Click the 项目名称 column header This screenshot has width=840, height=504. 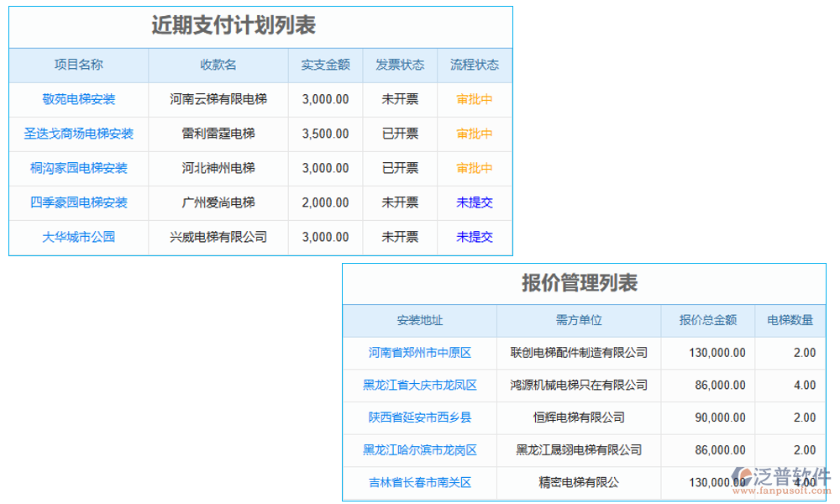tap(77, 65)
